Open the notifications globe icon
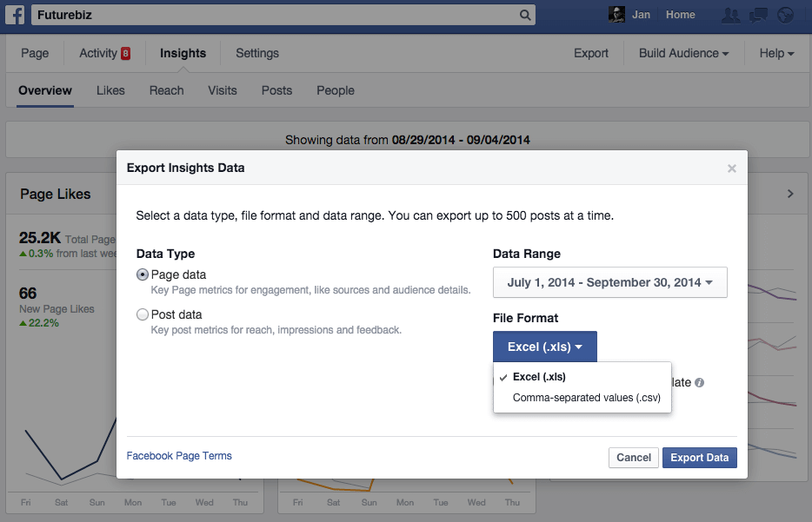This screenshot has width=812, height=522. pyautogui.click(x=786, y=15)
